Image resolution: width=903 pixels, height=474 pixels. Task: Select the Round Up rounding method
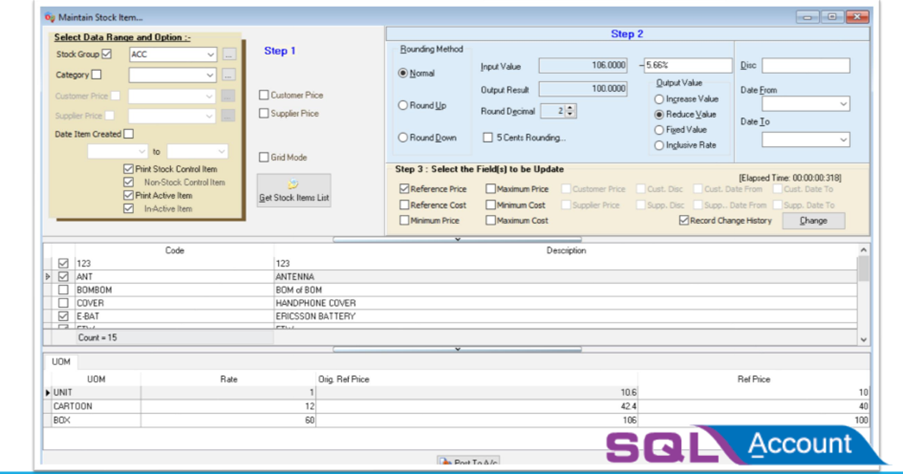[404, 105]
